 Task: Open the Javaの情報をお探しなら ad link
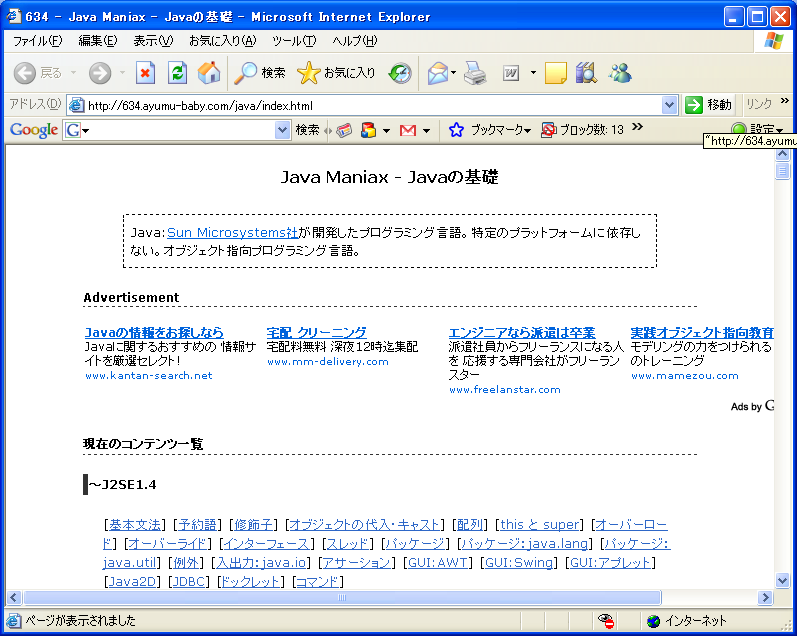[x=154, y=332]
